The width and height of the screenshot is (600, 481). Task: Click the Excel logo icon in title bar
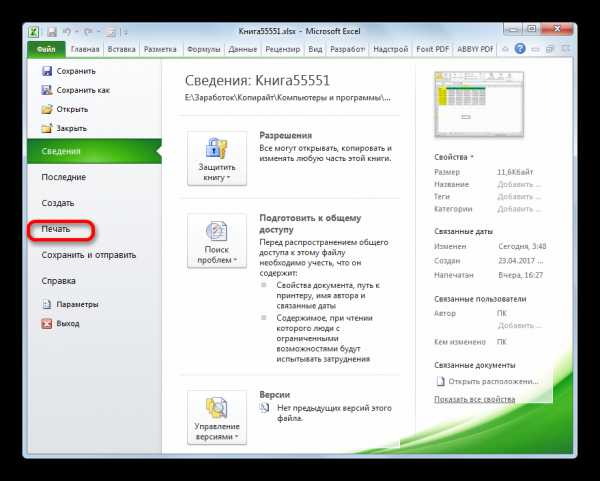tap(34, 32)
